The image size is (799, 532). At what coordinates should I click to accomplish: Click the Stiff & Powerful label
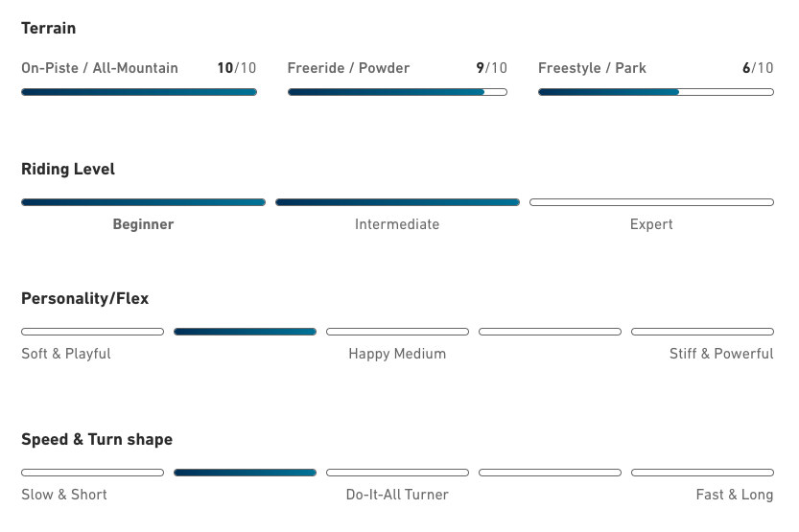click(721, 354)
